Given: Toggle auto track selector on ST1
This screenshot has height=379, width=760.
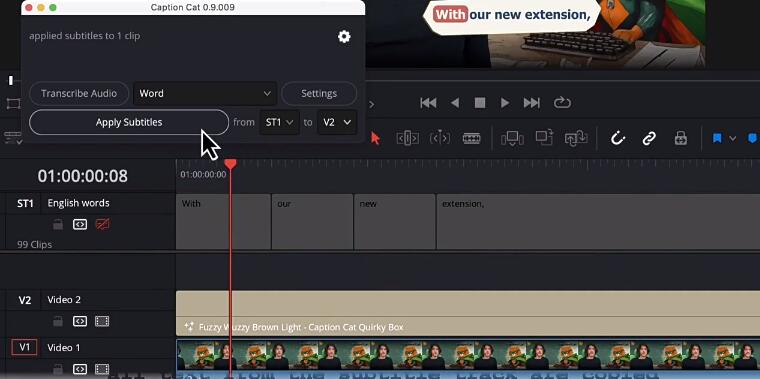Looking at the screenshot, I should click(x=80, y=224).
